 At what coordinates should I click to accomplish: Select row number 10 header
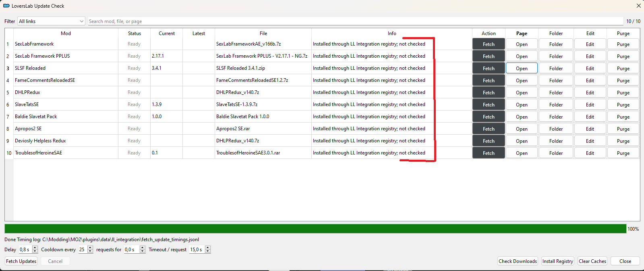point(9,153)
